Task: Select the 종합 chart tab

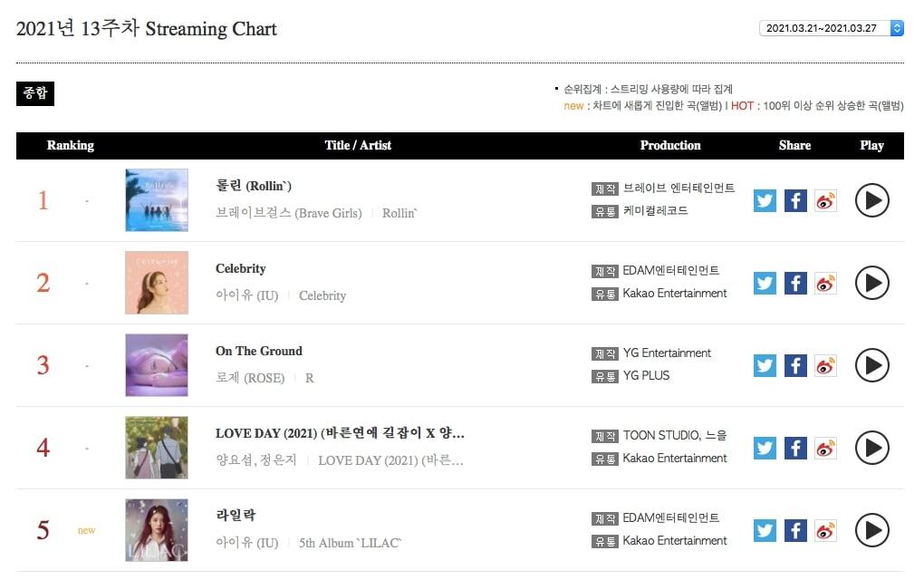Action: tap(35, 92)
